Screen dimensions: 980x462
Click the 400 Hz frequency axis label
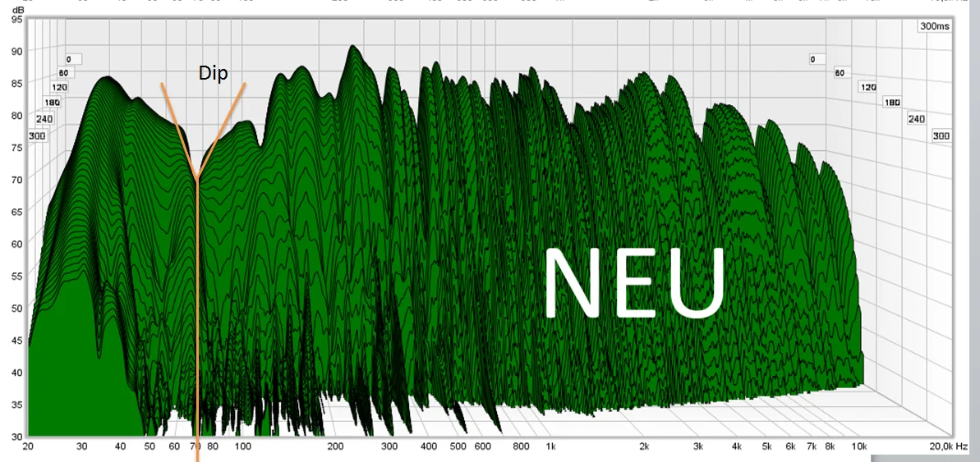[429, 446]
